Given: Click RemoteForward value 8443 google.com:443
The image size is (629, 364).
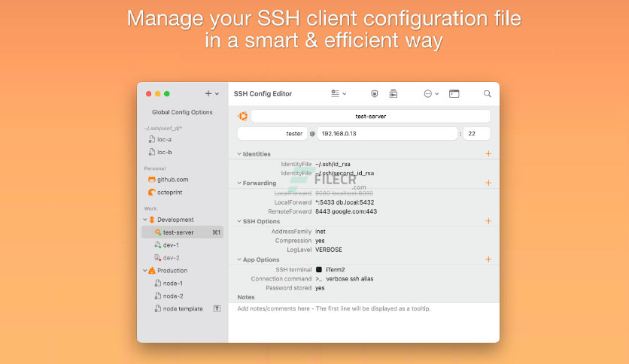Looking at the screenshot, I should (x=346, y=211).
